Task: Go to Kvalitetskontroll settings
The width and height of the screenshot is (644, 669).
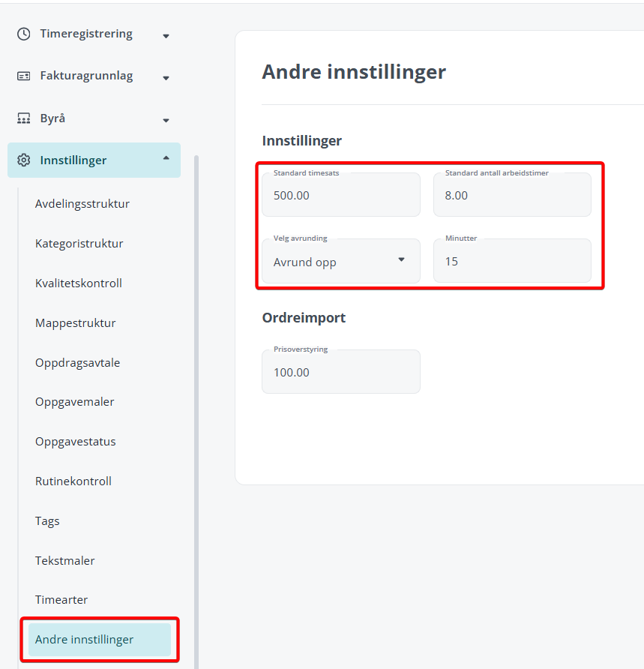Action: (x=79, y=283)
